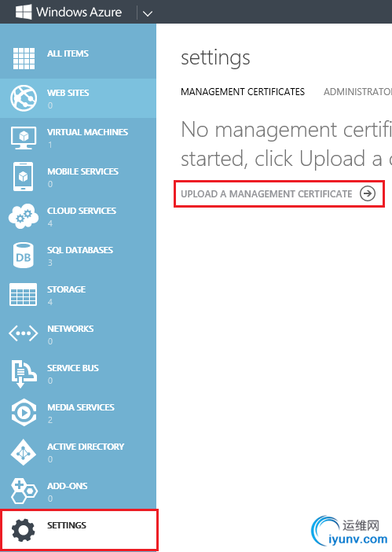Click the Media Services play icon
392x552 pixels.
pos(24,412)
